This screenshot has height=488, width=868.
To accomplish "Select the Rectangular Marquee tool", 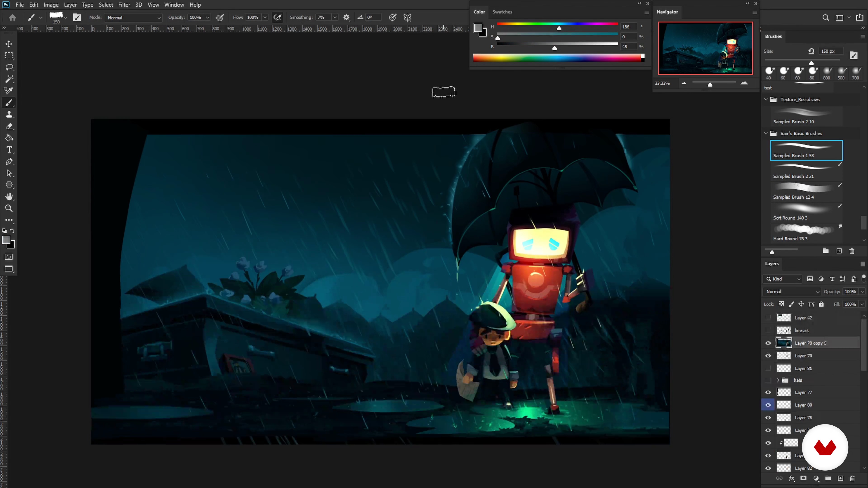I will [x=9, y=56].
